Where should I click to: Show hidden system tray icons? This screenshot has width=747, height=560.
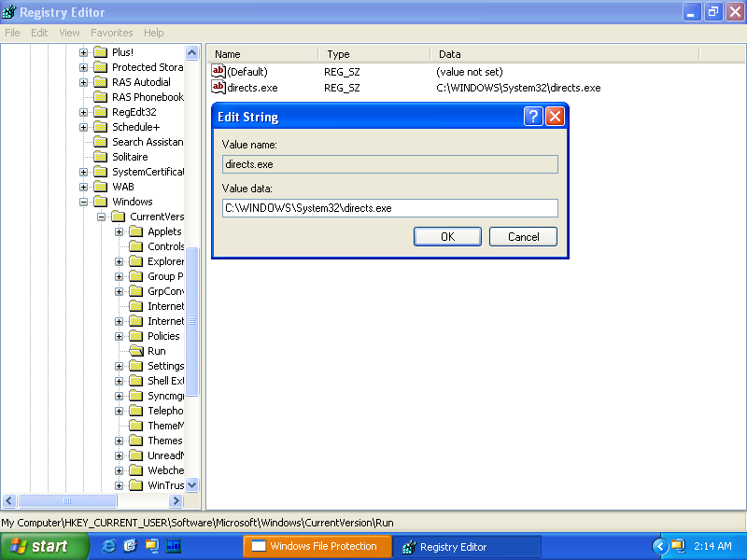[660, 546]
